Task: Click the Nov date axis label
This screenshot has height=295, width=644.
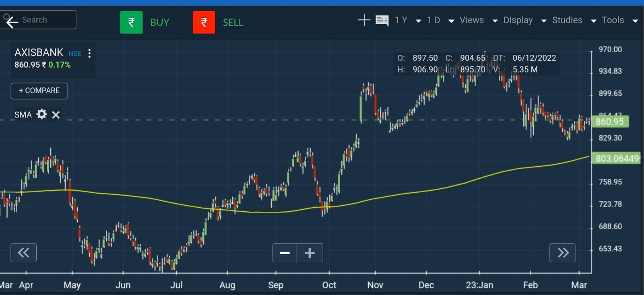Action: [375, 285]
